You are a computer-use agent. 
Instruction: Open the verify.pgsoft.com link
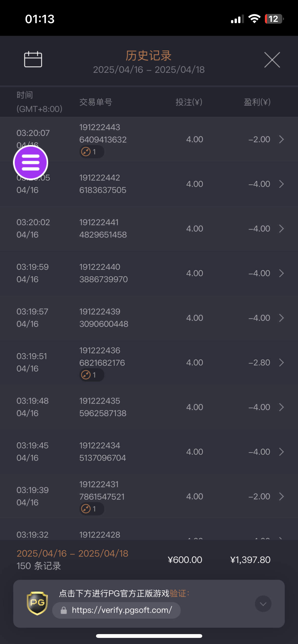122,610
